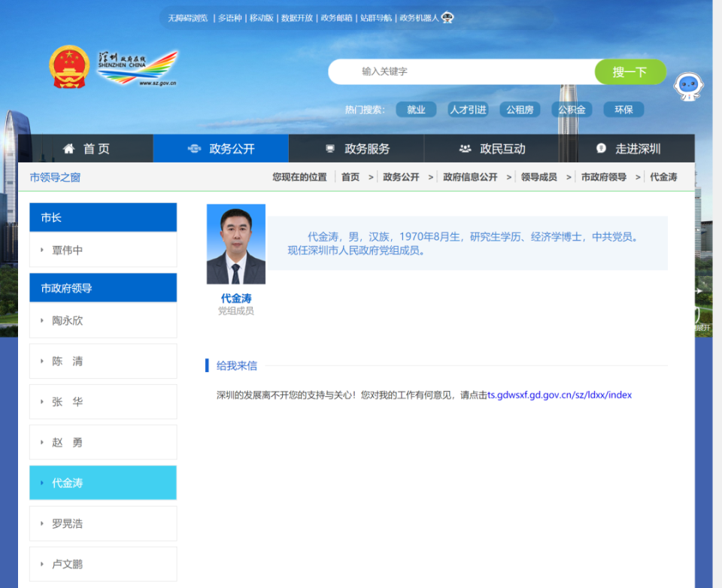The width and height of the screenshot is (722, 588).
Task: Click 代金涛's portrait photo
Action: tap(237, 243)
